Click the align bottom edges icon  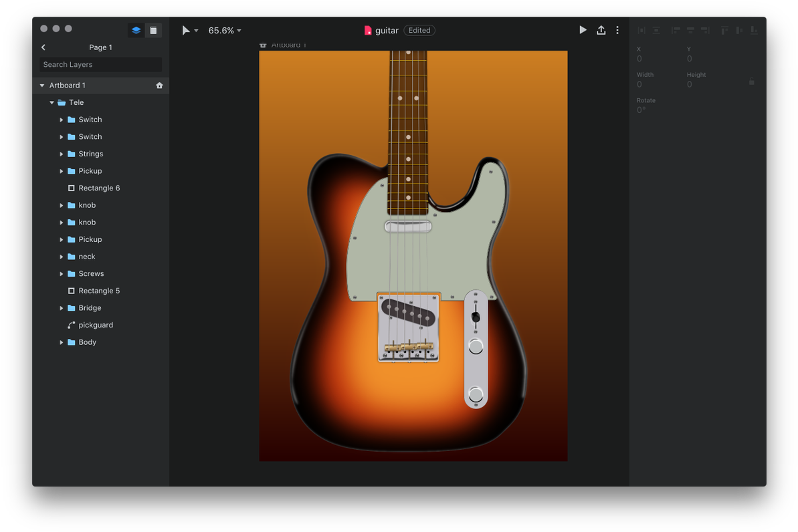754,30
